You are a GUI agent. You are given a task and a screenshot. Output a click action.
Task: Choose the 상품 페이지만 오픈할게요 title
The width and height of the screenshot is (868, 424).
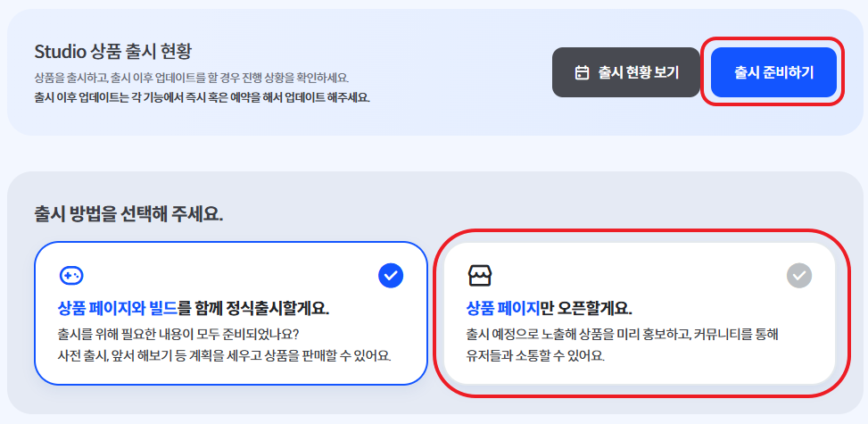tap(550, 308)
